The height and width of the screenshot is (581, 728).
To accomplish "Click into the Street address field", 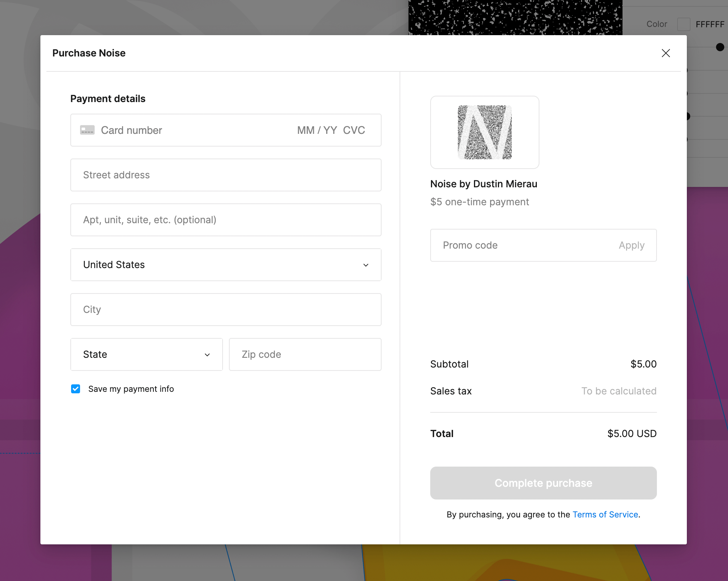I will point(226,175).
